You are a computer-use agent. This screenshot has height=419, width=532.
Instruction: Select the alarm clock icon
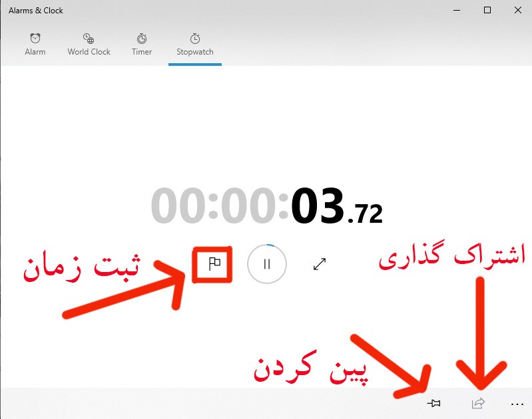click(x=35, y=39)
